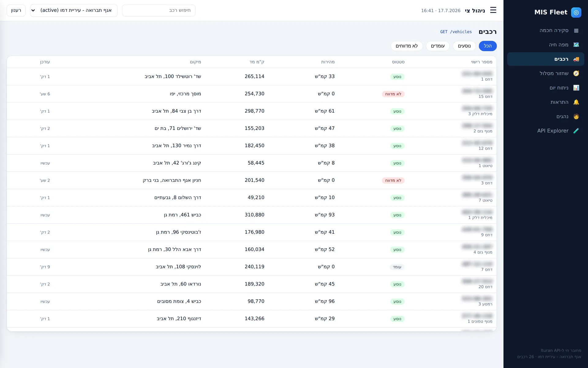The width and height of the screenshot is (588, 368).
Task: Sort by סטטוס column header
Action: point(398,62)
